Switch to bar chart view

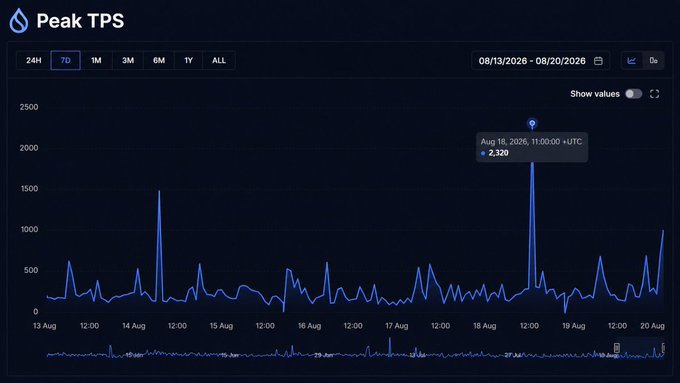coord(654,61)
